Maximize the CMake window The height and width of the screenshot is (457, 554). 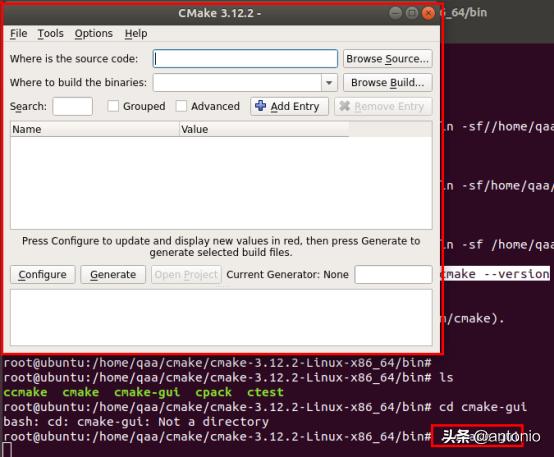click(412, 13)
